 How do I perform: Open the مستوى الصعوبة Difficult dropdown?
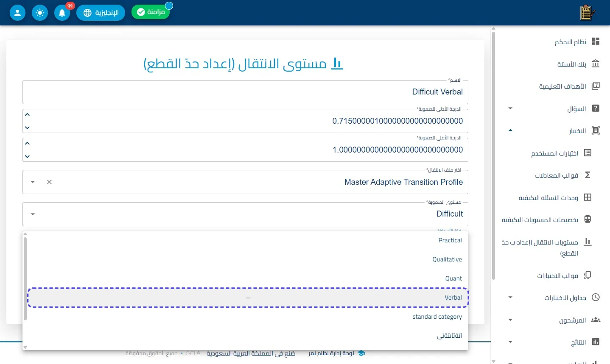tap(245, 214)
